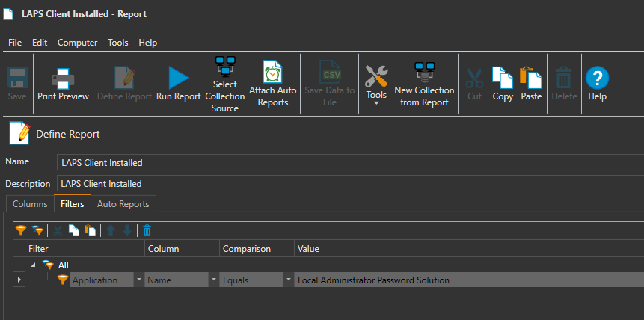
Task: Click the Paste icon in main toolbar
Action: [x=531, y=78]
